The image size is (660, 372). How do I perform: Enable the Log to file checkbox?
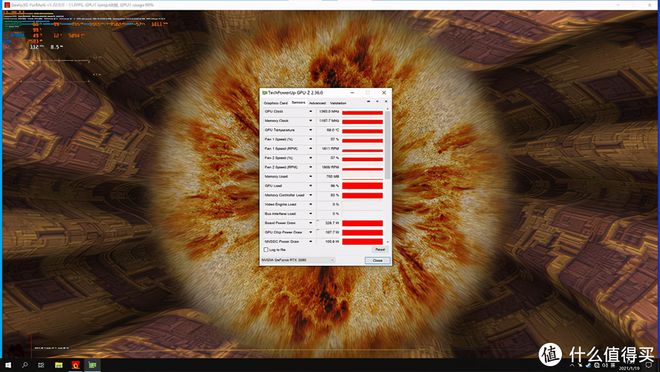(266, 250)
